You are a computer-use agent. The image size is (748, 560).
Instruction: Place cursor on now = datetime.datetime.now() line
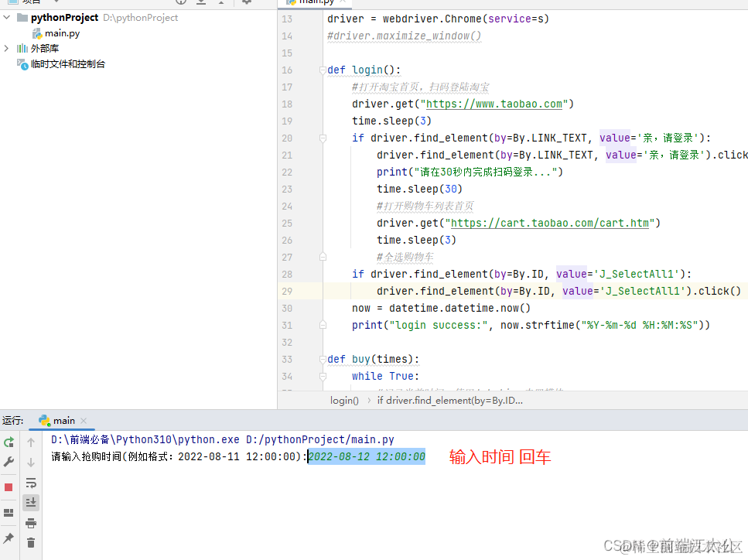441,308
